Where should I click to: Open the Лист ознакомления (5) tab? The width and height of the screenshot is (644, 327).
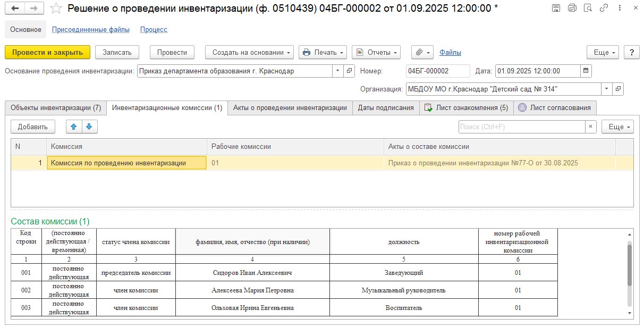[466, 107]
